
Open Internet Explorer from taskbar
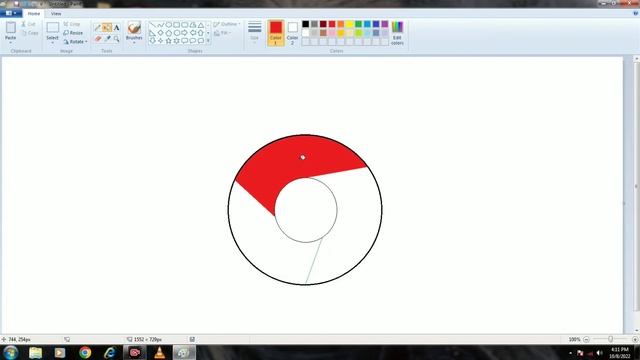click(x=109, y=352)
